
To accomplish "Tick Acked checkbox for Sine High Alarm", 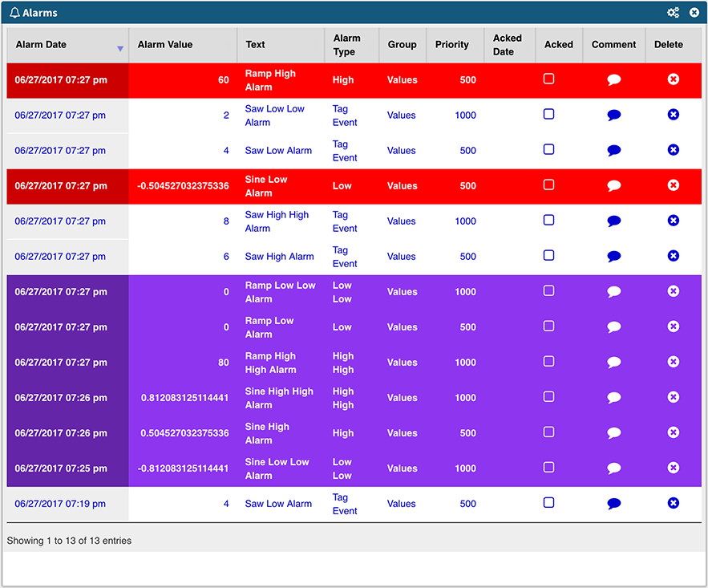I will click(548, 432).
